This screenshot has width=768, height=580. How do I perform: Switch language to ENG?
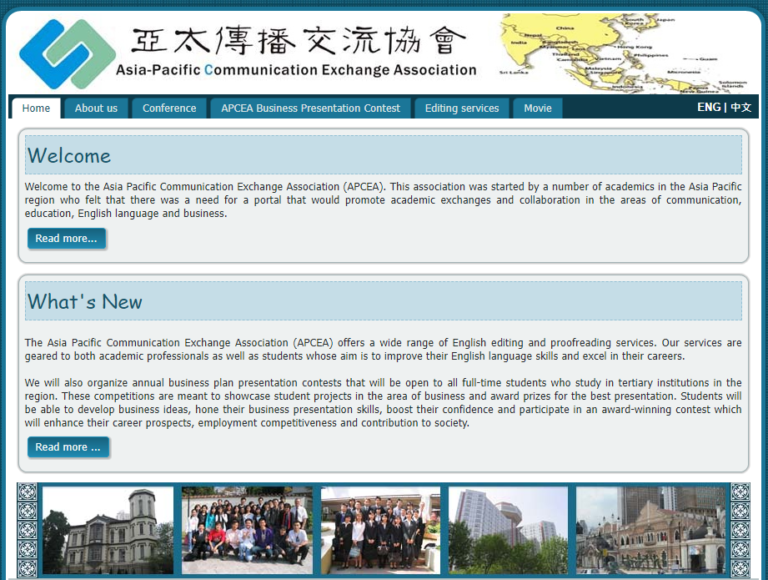[x=709, y=107]
